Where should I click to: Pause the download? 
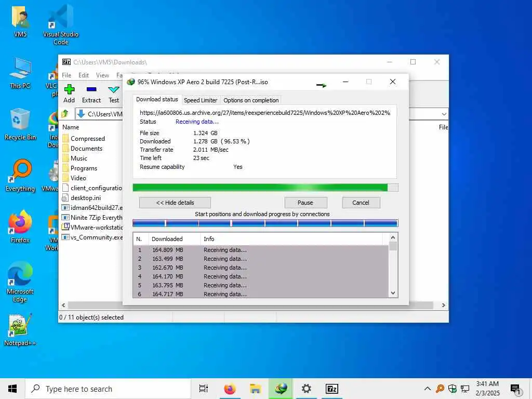click(305, 203)
